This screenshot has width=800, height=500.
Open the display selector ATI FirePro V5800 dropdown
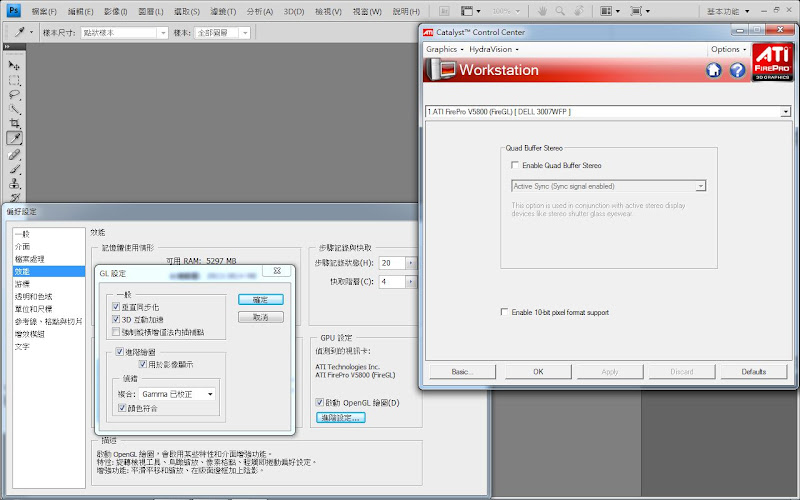coord(608,111)
